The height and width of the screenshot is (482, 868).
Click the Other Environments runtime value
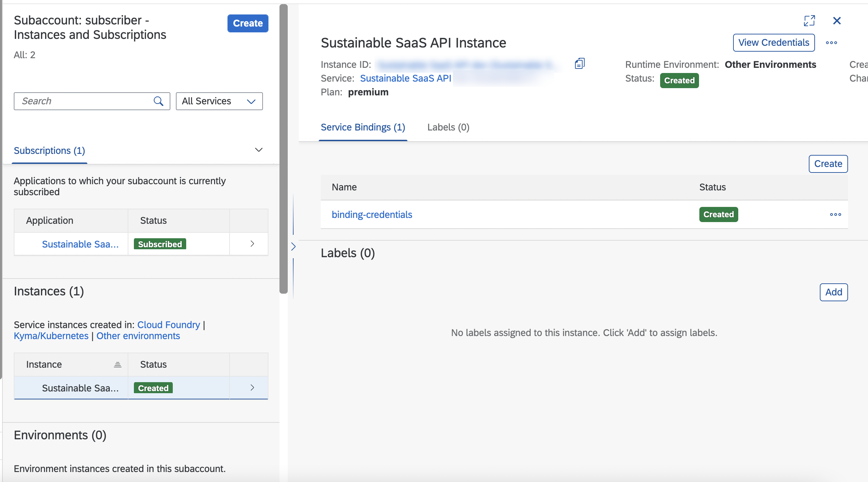770,65
